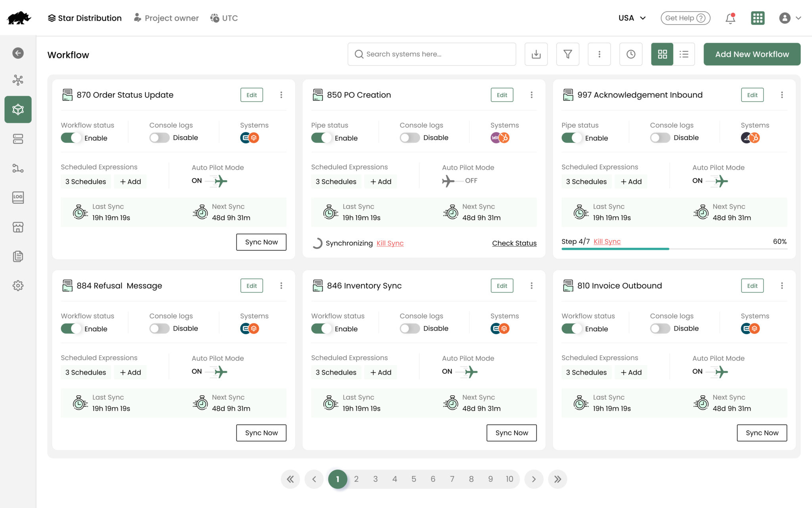Screen dimensions: 812x508
Task: Open the documents icon in the sidebar
Action: click(18, 256)
